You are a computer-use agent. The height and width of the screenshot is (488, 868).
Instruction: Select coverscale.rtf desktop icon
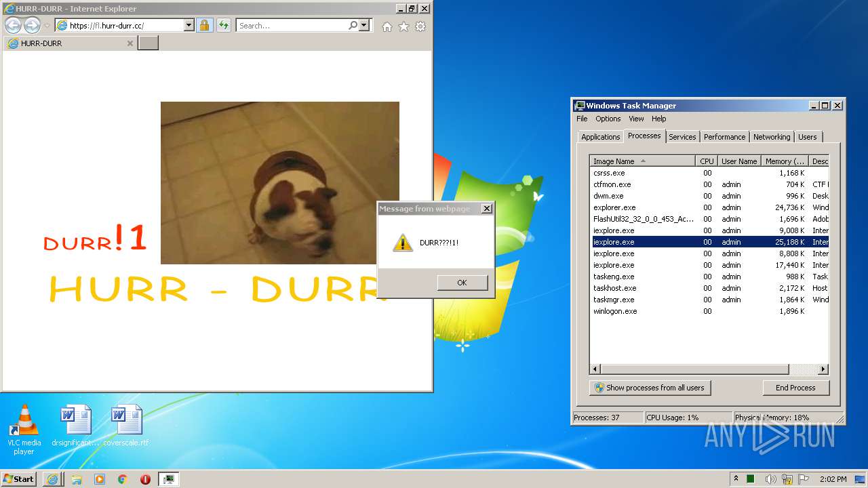[126, 426]
